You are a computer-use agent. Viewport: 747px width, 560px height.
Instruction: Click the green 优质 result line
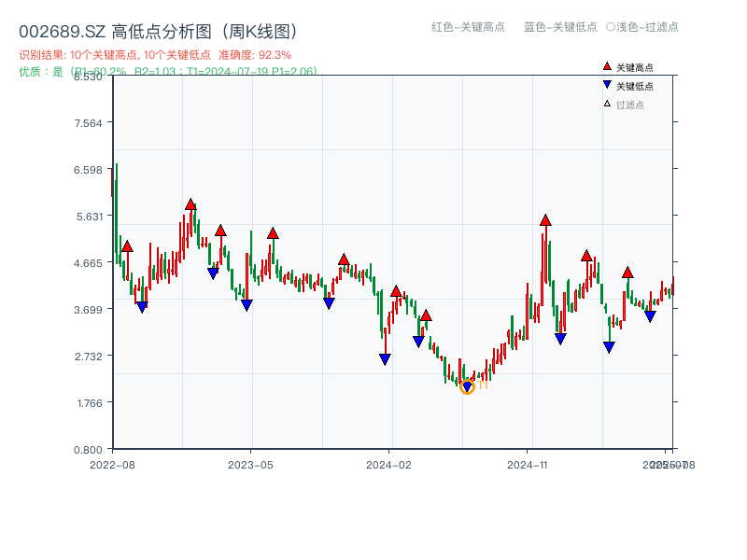point(168,72)
